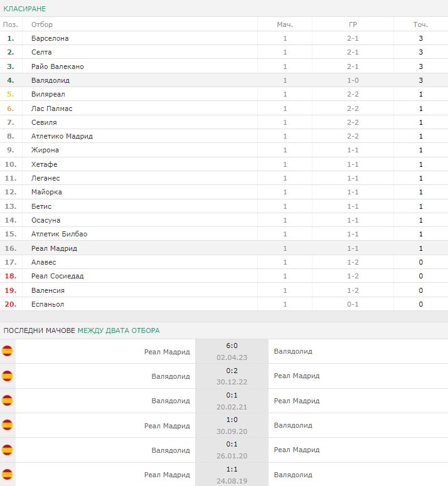Open Атлетико Мадрид team link
Viewport: 448px width, 486px height.
click(x=62, y=136)
